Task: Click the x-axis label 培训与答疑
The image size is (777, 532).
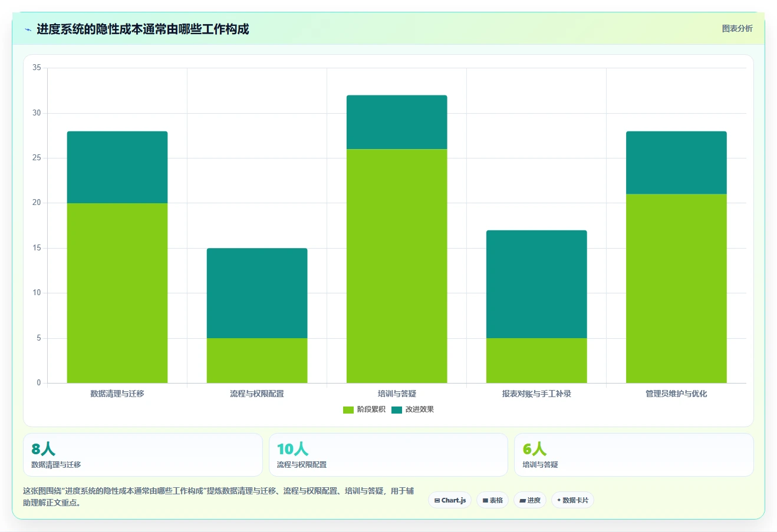Action: pyautogui.click(x=397, y=394)
